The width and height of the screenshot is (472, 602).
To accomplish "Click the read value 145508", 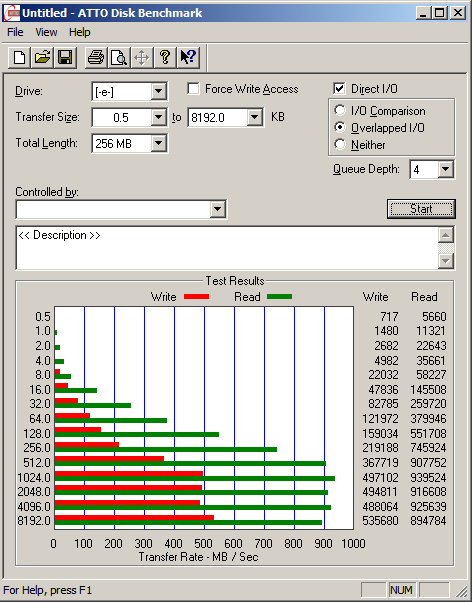I will (x=428, y=390).
